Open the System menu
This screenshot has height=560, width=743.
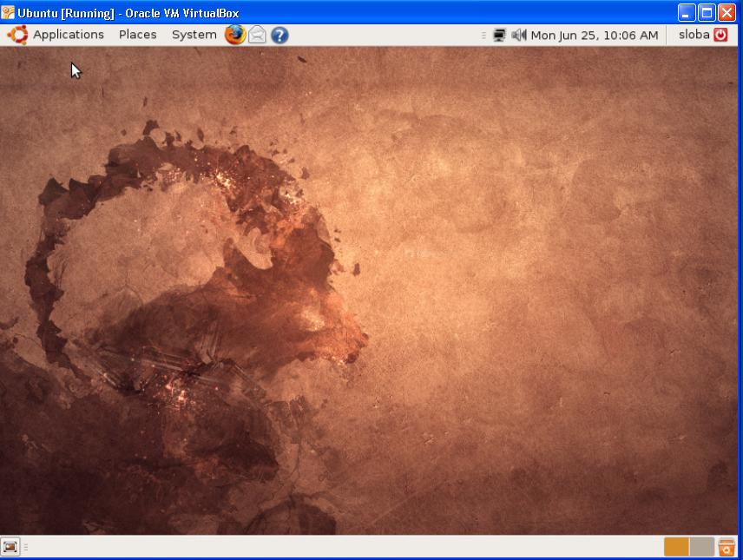pyautogui.click(x=194, y=35)
